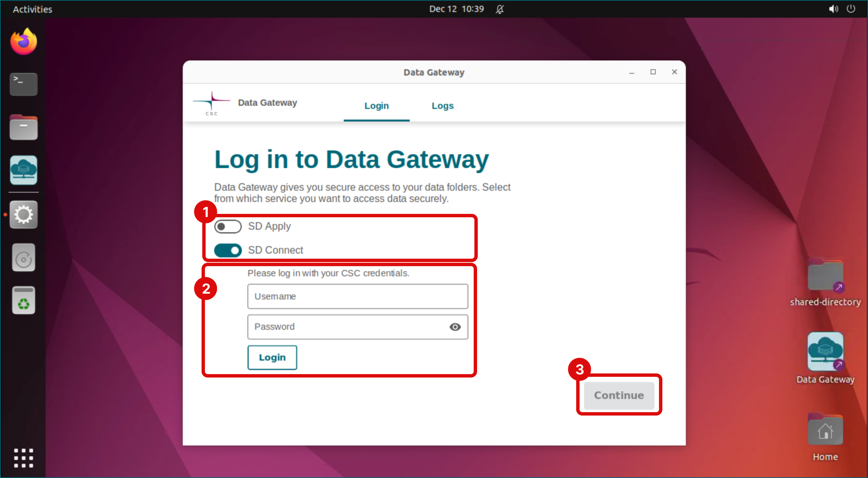Show Applications grid button
Screen dimensions: 868x478
tap(23, 458)
